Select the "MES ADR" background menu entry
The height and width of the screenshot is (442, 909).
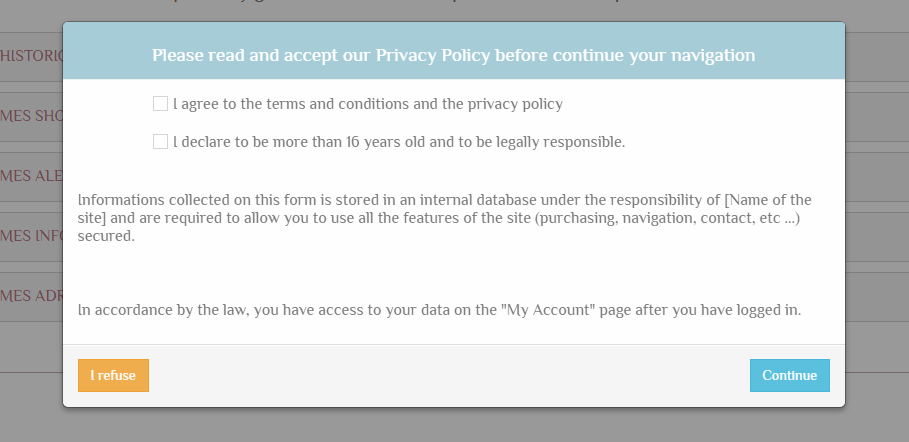coord(32,295)
